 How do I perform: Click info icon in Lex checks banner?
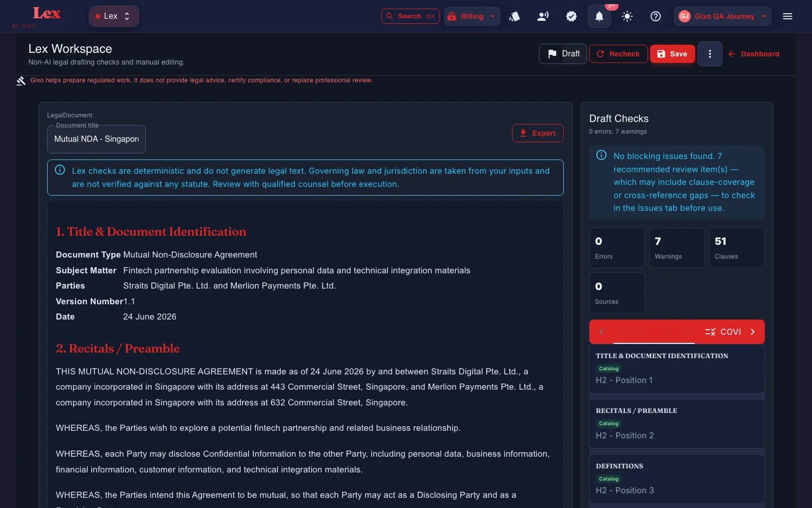[60, 170]
